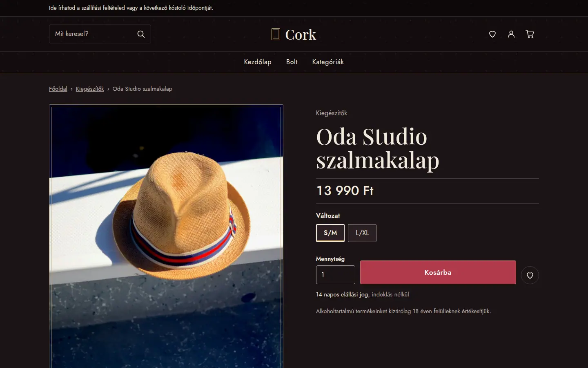Open the user account icon

pyautogui.click(x=511, y=34)
